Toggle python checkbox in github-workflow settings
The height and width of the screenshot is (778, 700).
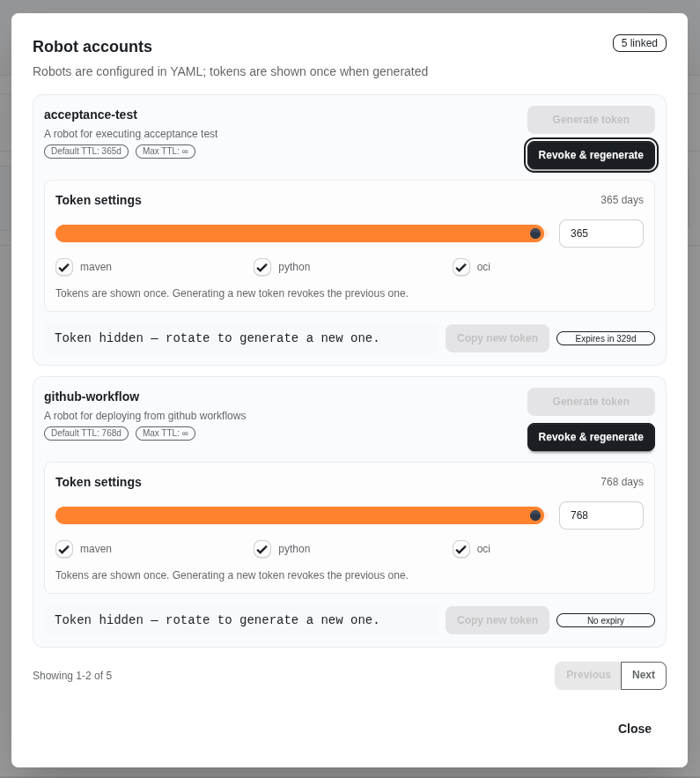262,549
